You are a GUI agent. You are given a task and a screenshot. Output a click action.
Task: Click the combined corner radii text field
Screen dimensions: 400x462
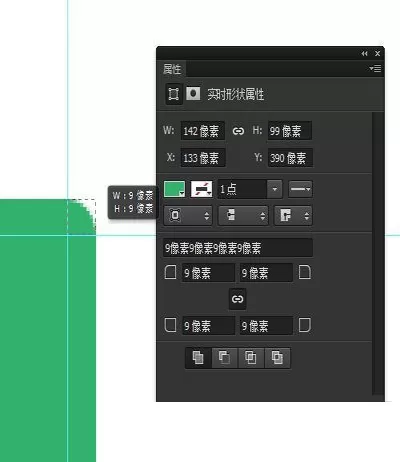pyautogui.click(x=238, y=248)
